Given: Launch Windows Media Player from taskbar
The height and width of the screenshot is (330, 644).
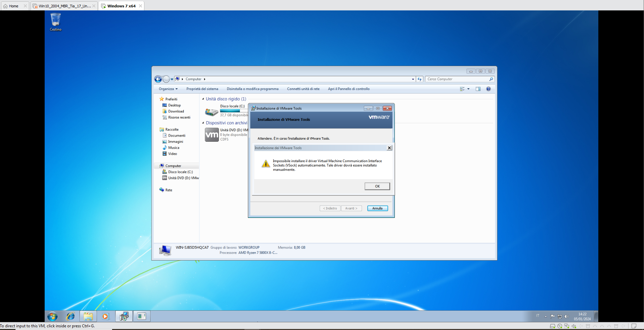Looking at the screenshot, I should [x=105, y=316].
